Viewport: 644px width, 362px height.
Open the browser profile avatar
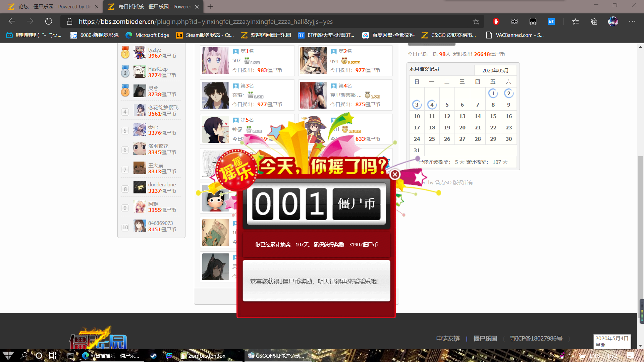pyautogui.click(x=613, y=21)
